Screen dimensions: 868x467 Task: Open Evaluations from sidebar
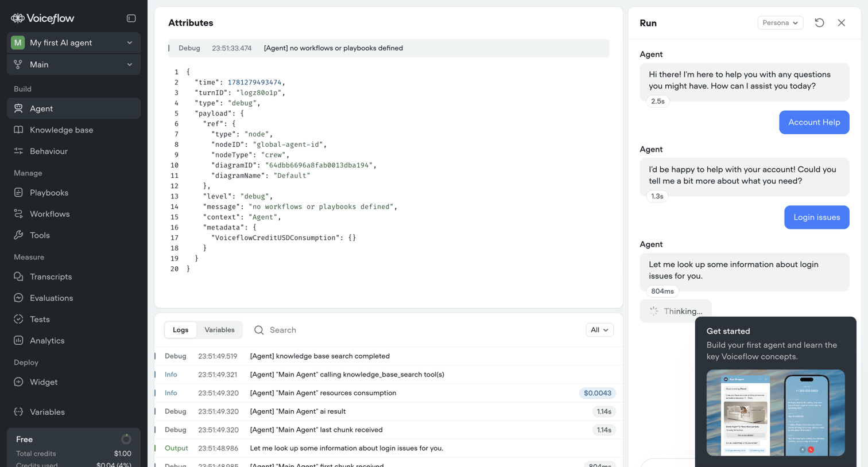(x=51, y=298)
